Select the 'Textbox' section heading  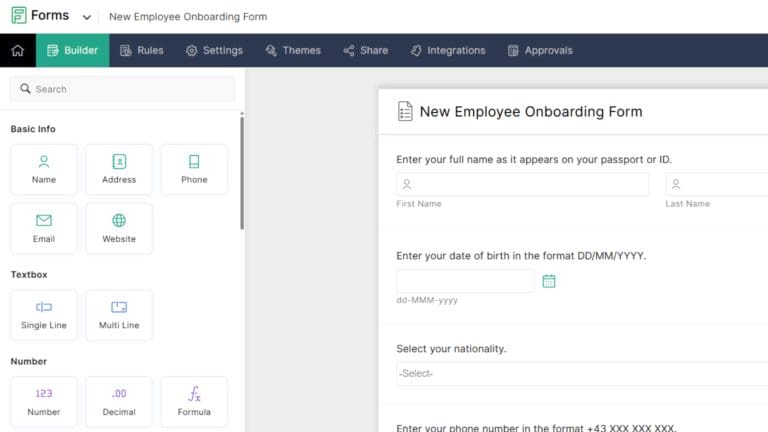[29, 274]
